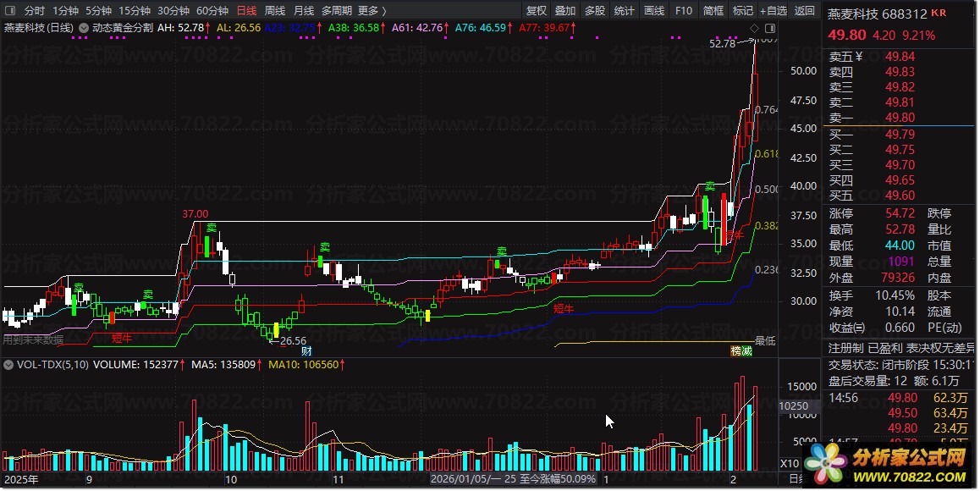980x491 pixels.
Task: Expand indicator dropdown beside 动态黄金分割
Action: (x=83, y=28)
